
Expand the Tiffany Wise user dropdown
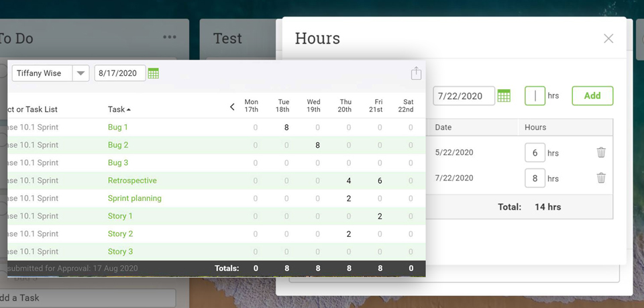click(x=81, y=74)
